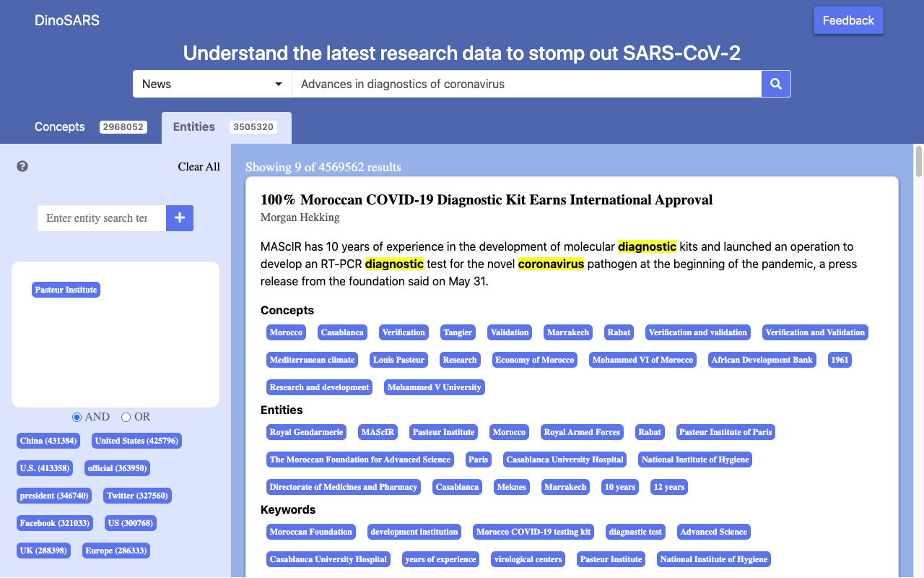Add United States (425796) entity filter

coord(136,441)
